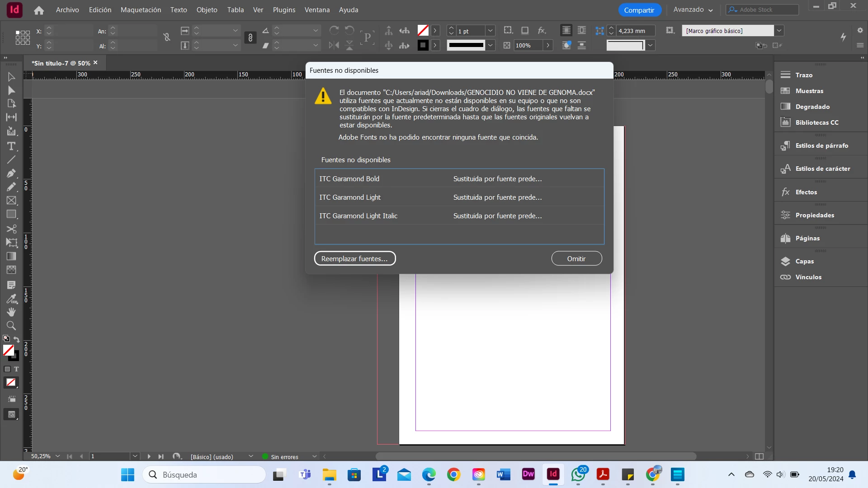868x488 pixels.
Task: Open the Páginas panel
Action: point(807,238)
